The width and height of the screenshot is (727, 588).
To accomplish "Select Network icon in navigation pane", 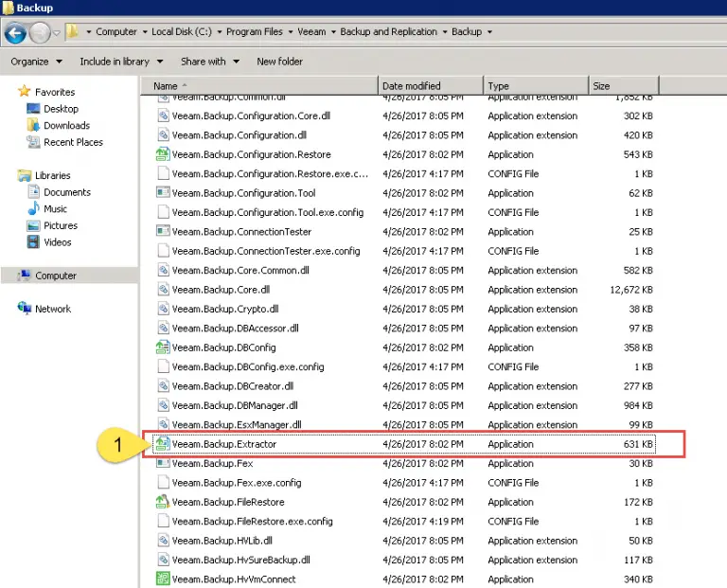I will (24, 308).
